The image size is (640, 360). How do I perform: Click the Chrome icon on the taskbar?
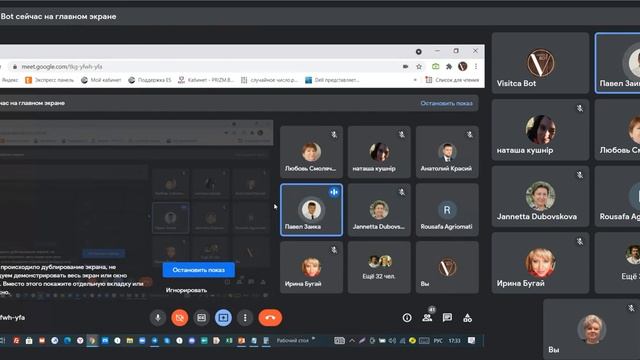pos(92,340)
